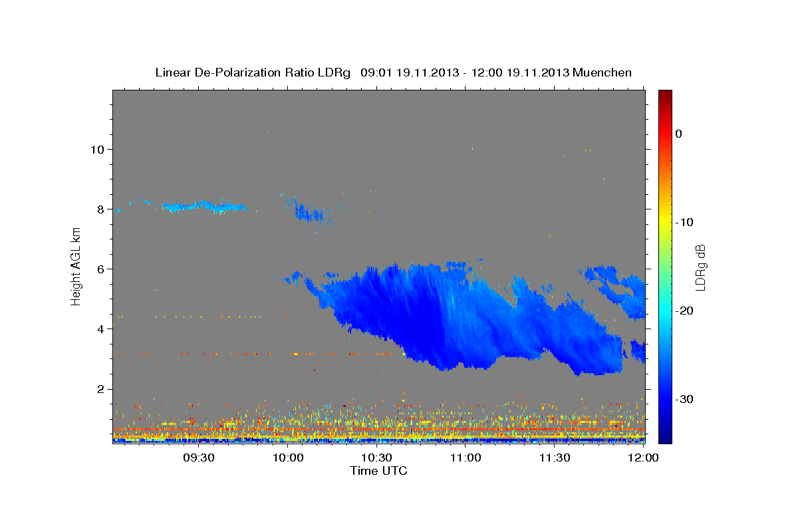This screenshot has height=532, width=798.
Task: Click the 09:30 time tick label
Action: click(x=199, y=458)
